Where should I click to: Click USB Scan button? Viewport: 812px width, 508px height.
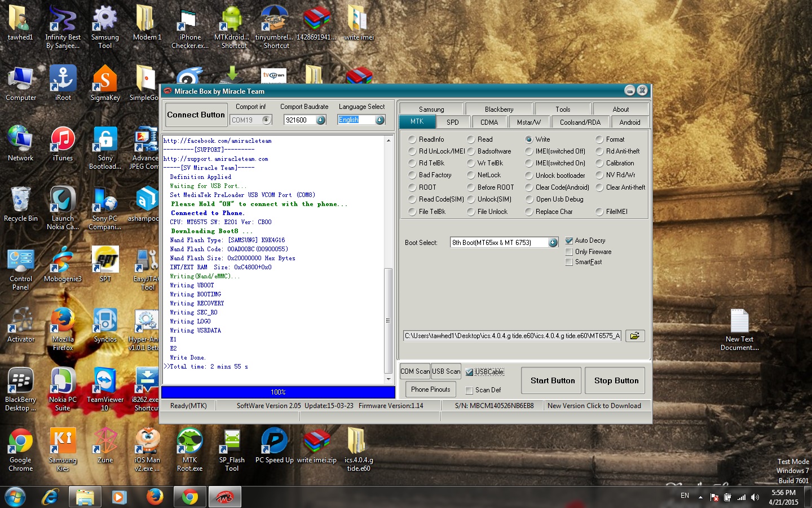point(446,371)
